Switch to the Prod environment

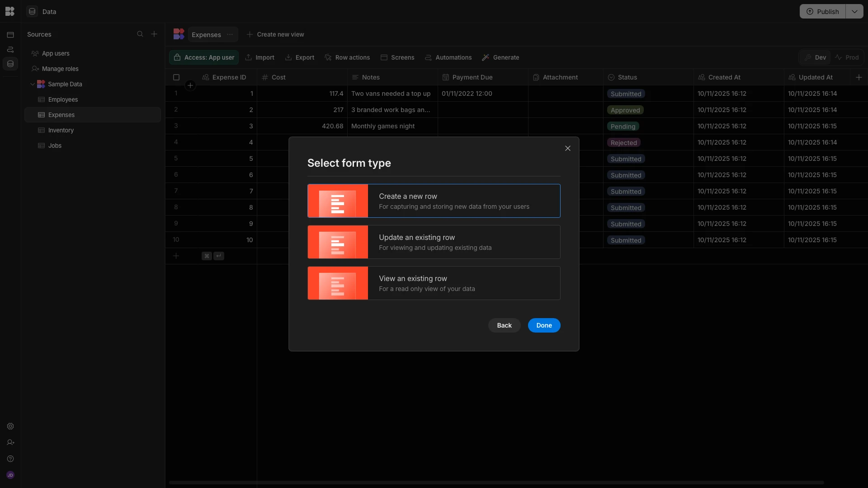pos(848,57)
